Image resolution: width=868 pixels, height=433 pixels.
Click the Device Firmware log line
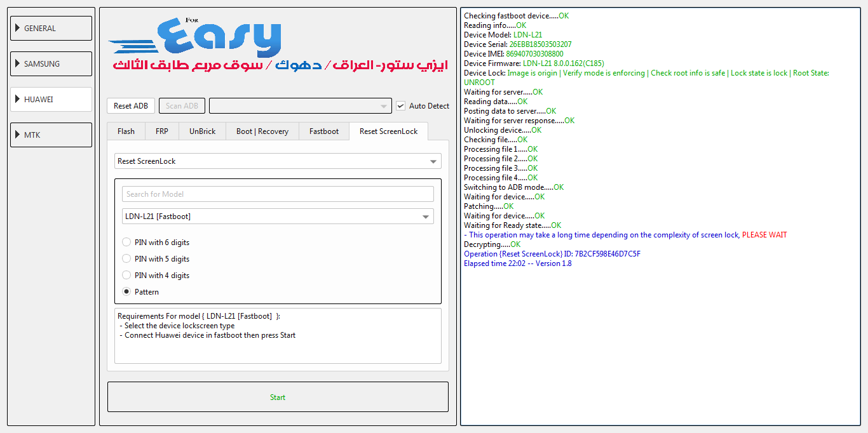point(534,63)
